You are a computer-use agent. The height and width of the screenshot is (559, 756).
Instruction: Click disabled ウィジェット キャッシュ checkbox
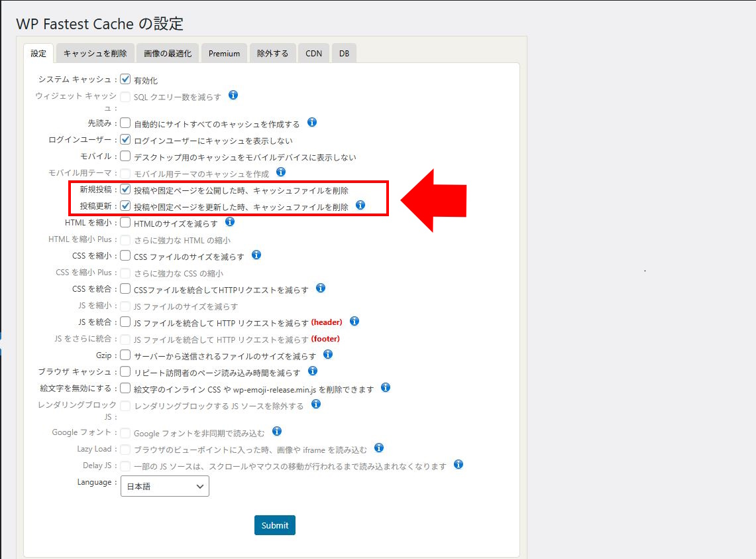coord(125,97)
